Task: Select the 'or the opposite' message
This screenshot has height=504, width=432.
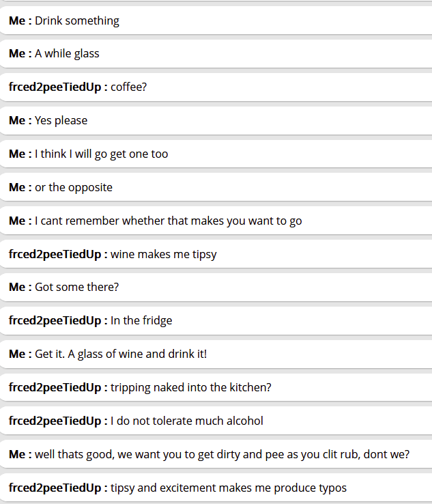Action: pos(74,188)
